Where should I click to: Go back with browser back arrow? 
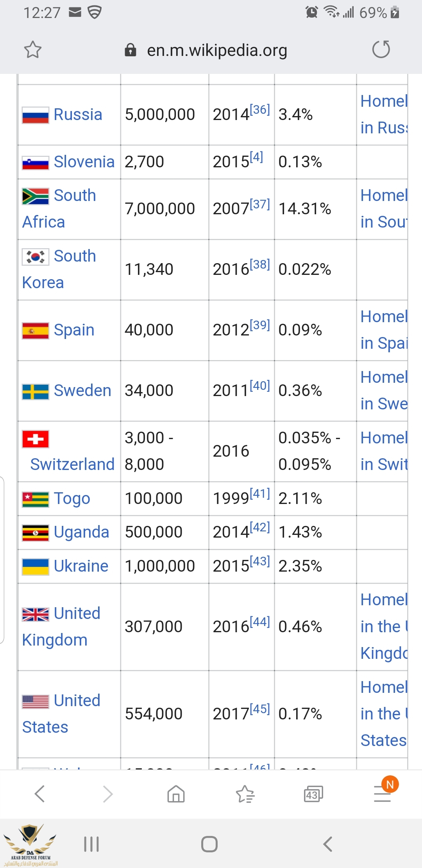click(x=40, y=794)
